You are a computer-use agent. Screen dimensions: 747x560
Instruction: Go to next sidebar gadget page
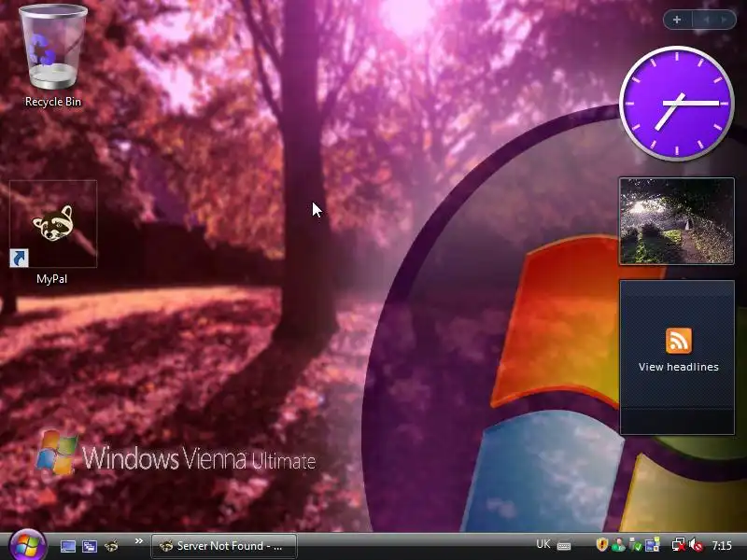(725, 20)
